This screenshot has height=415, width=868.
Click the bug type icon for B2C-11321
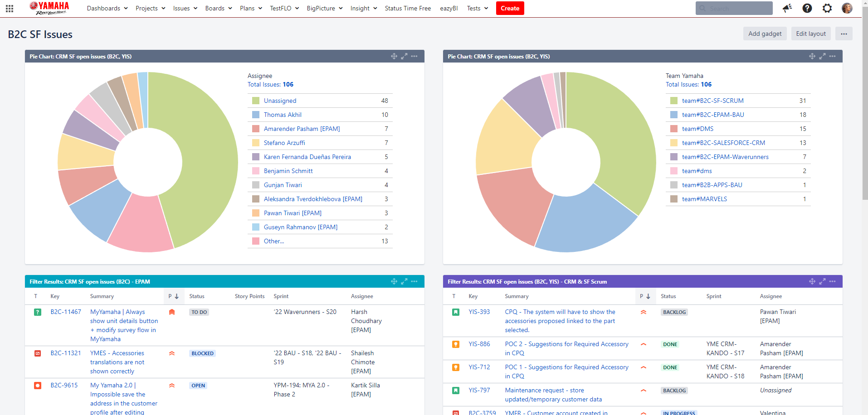pos(38,353)
